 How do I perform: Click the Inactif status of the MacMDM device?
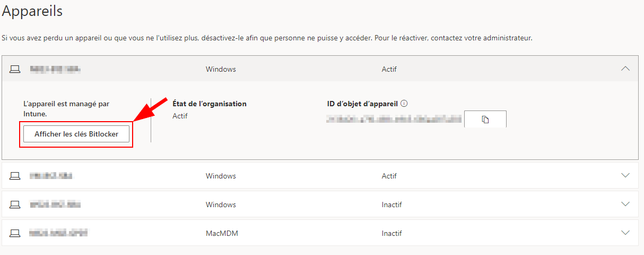click(x=391, y=233)
